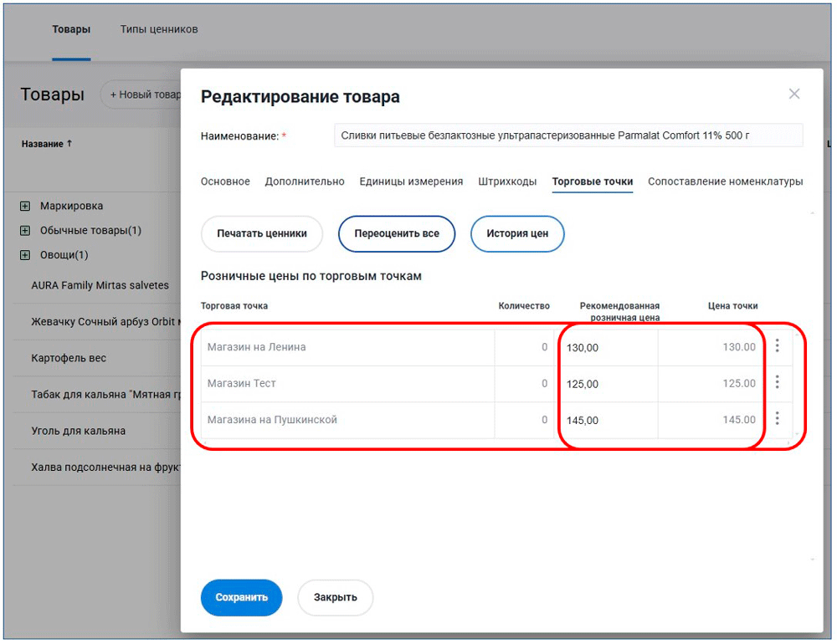This screenshot has height=644, width=837.
Task: Click the Закрыть button
Action: point(335,597)
